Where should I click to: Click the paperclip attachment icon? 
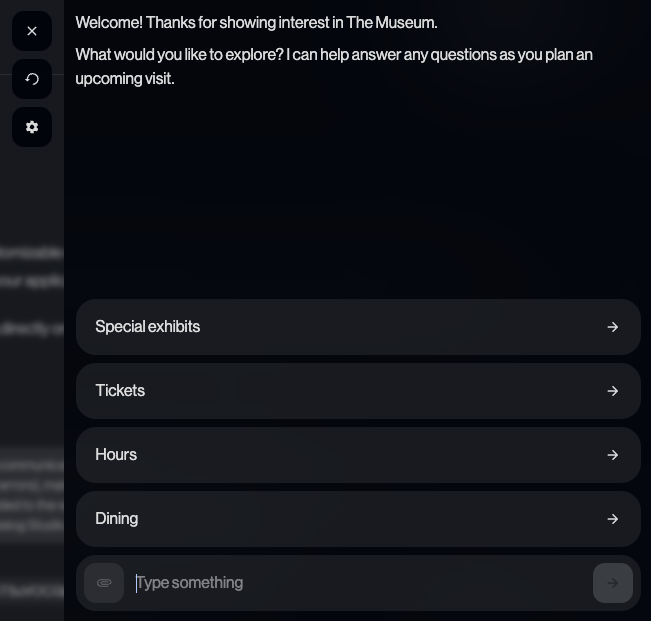click(x=104, y=583)
